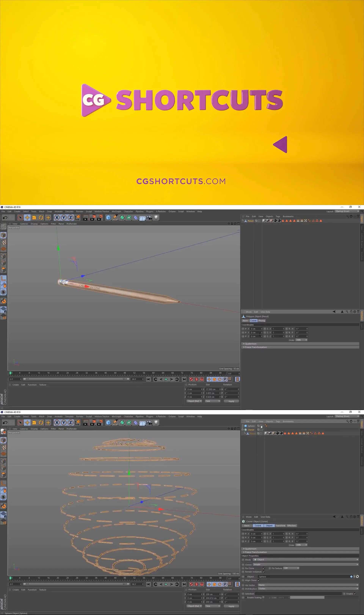Viewport: 364px width, 615px height.
Task: Toggle Selection Enable checkbox
Action: [x=355, y=594]
